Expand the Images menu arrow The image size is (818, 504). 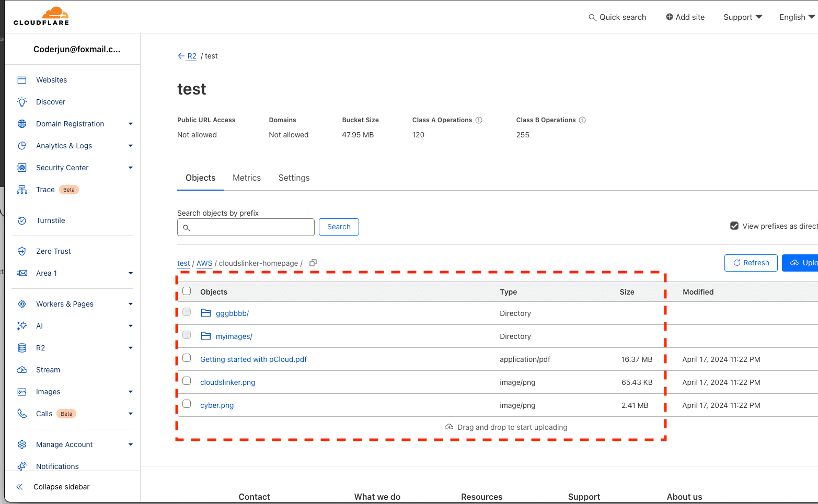(x=131, y=392)
